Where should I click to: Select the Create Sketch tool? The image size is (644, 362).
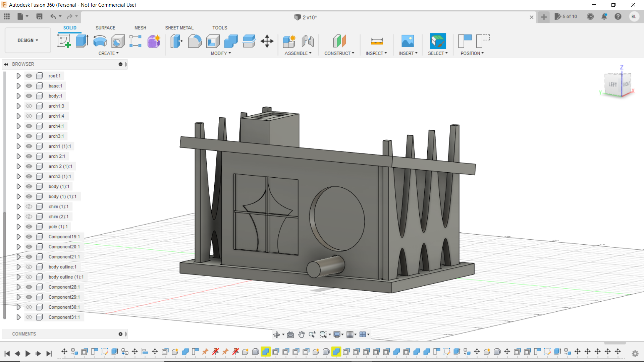point(64,41)
